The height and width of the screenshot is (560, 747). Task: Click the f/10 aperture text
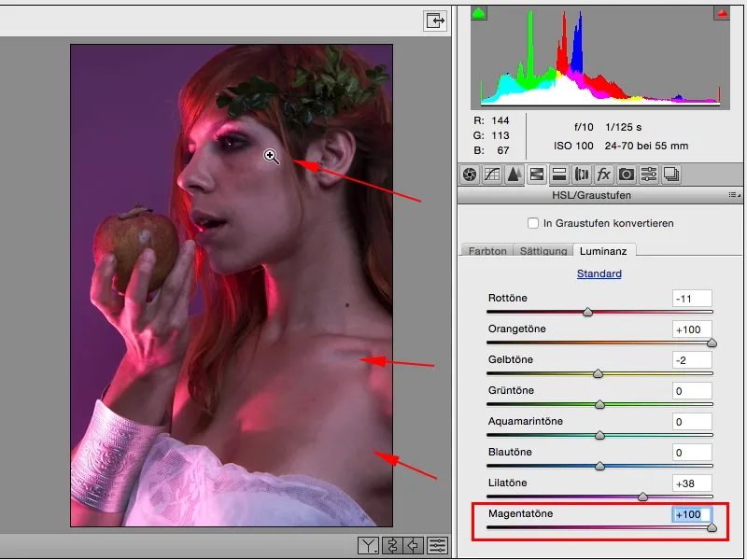tap(583, 127)
